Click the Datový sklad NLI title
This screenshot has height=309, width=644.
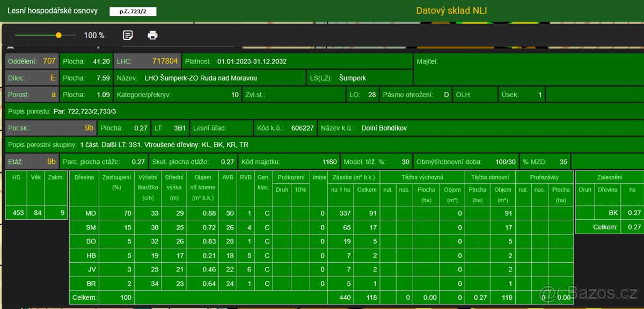coord(451,11)
